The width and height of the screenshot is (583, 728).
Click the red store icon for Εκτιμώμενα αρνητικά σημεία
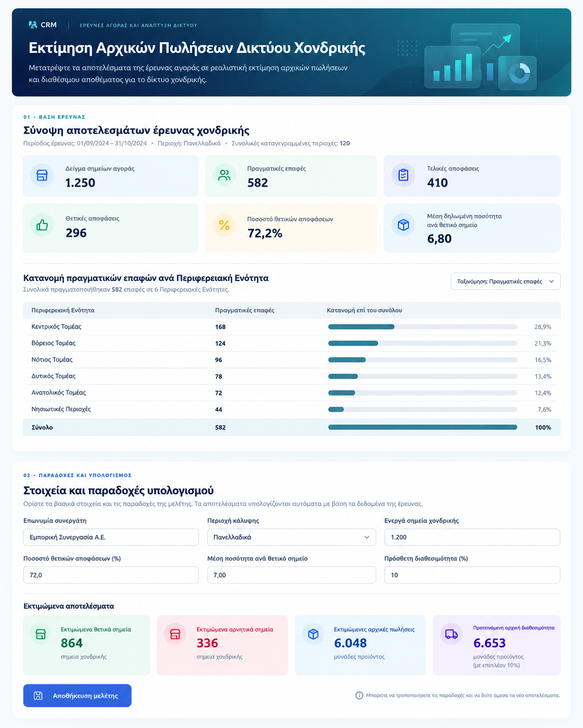point(175,635)
